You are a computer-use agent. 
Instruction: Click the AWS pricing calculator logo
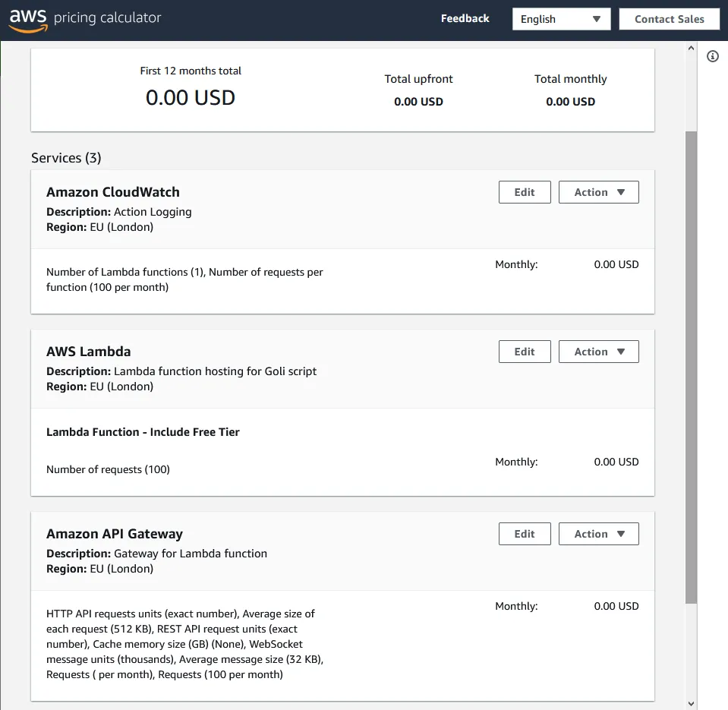[84, 18]
